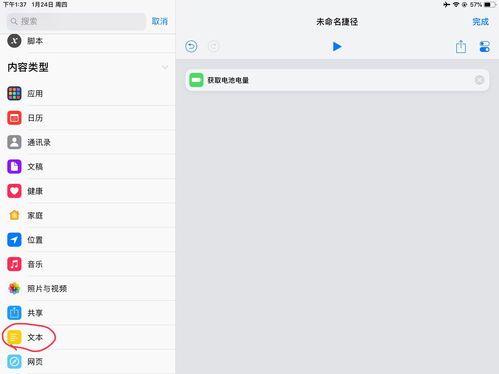Tap the 完成 done button
The height and width of the screenshot is (374, 499).
tap(480, 22)
